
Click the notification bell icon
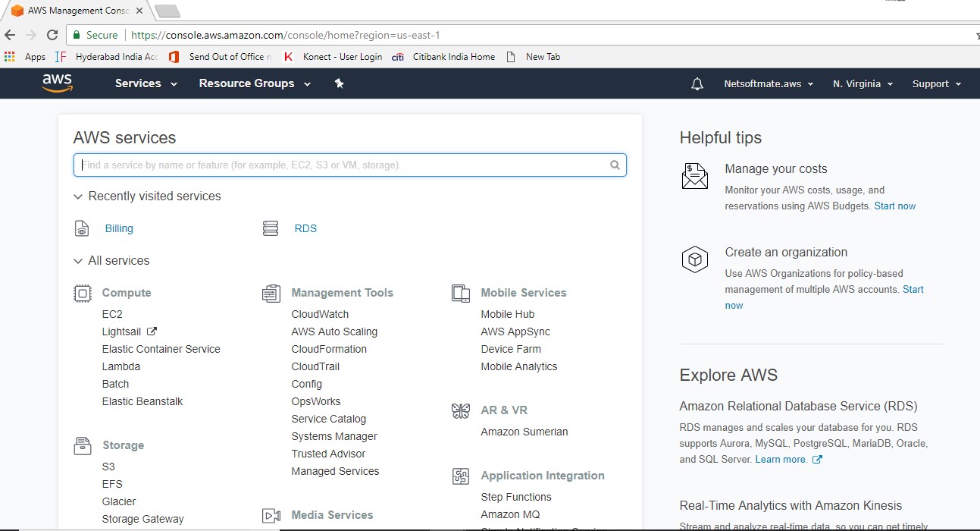(697, 83)
